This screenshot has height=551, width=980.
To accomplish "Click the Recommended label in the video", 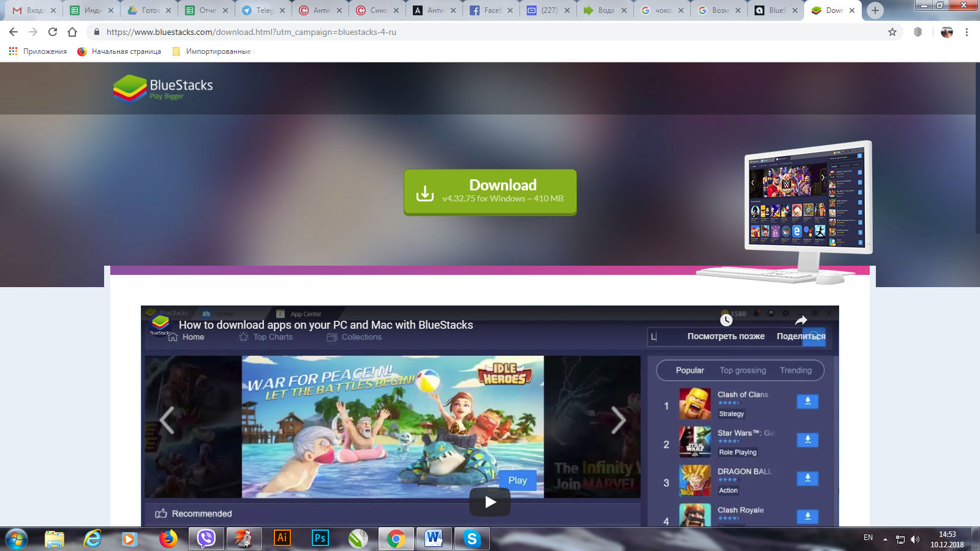I will (202, 514).
